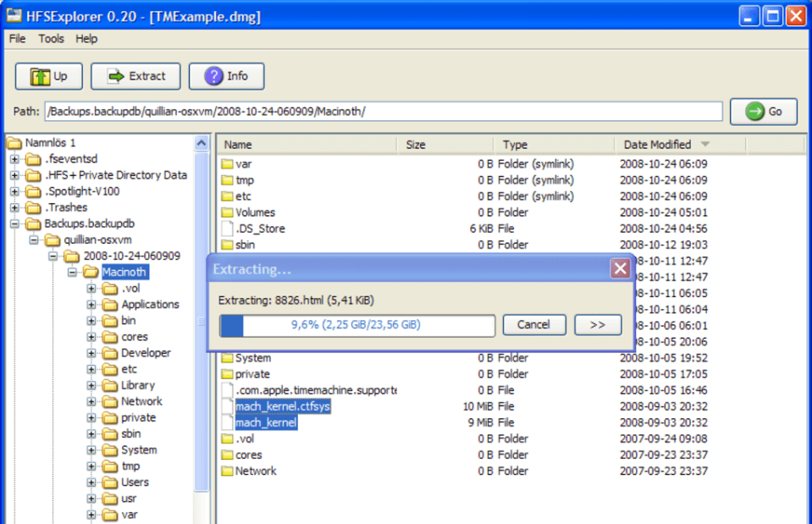Click the 10 MiB size cell
812x524 pixels.
point(478,406)
